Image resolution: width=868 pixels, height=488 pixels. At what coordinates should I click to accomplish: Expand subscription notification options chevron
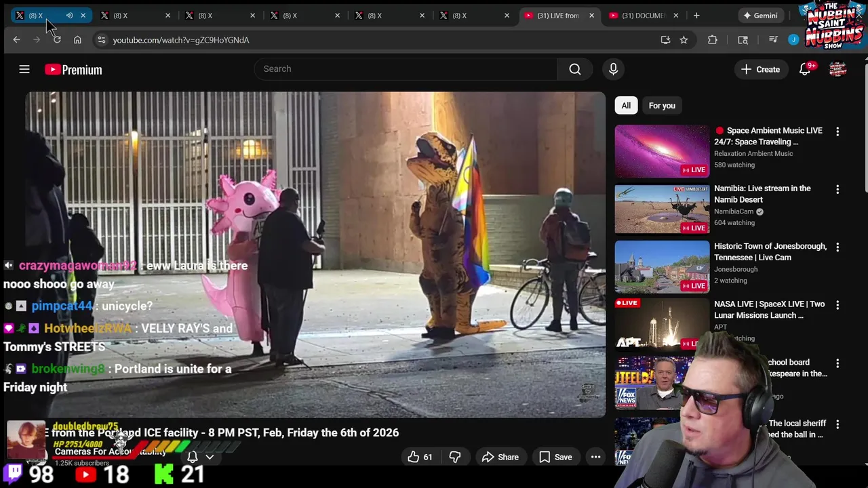click(x=210, y=457)
